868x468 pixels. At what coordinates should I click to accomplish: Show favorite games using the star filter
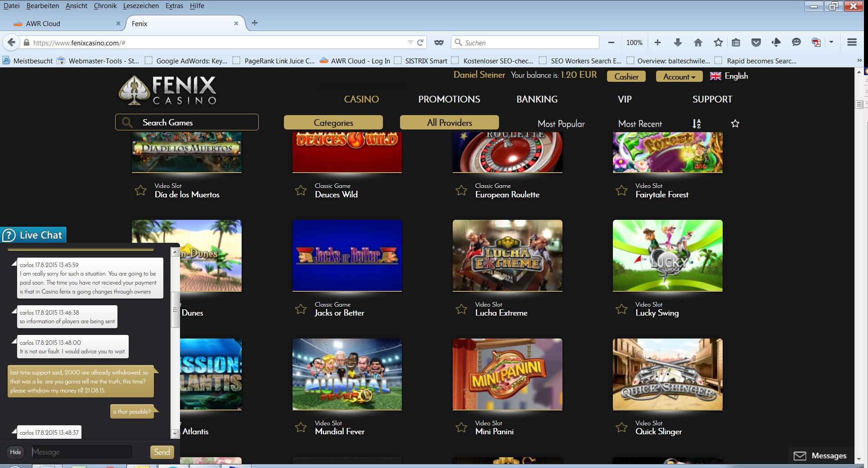[x=735, y=124]
